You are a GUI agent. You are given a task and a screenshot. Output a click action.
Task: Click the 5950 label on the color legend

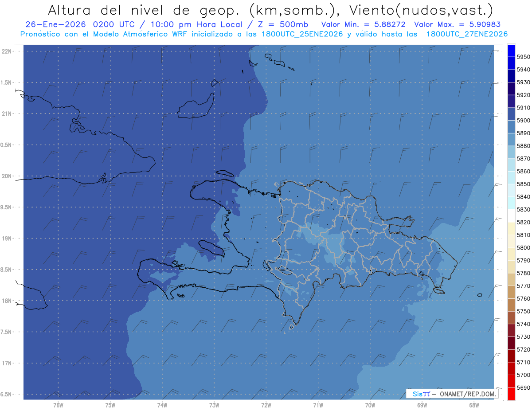(x=523, y=57)
